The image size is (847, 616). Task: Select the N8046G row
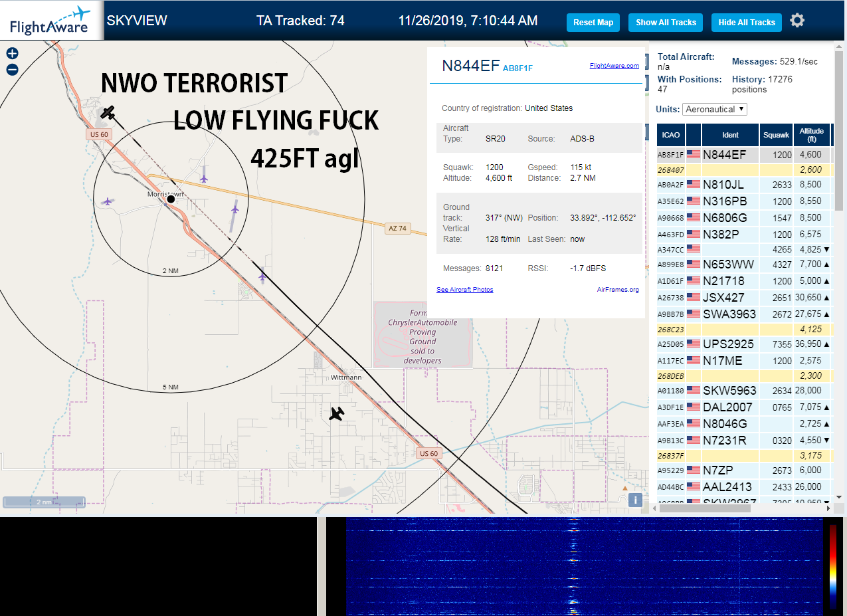tap(744, 424)
